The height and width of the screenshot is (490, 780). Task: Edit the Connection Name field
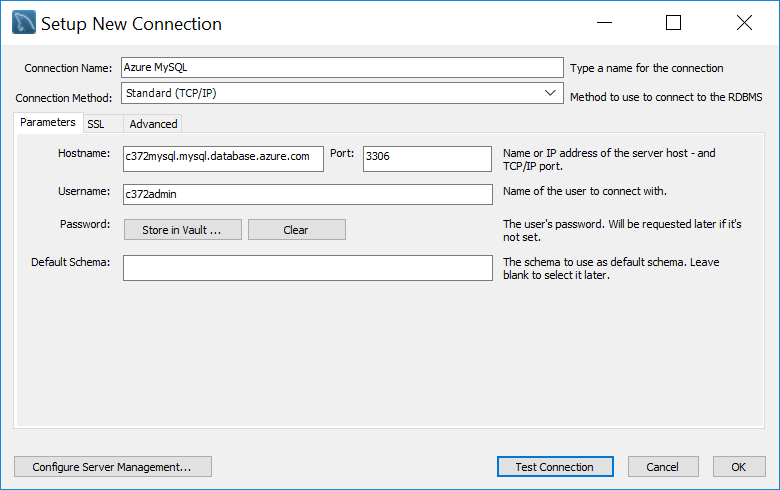342,68
